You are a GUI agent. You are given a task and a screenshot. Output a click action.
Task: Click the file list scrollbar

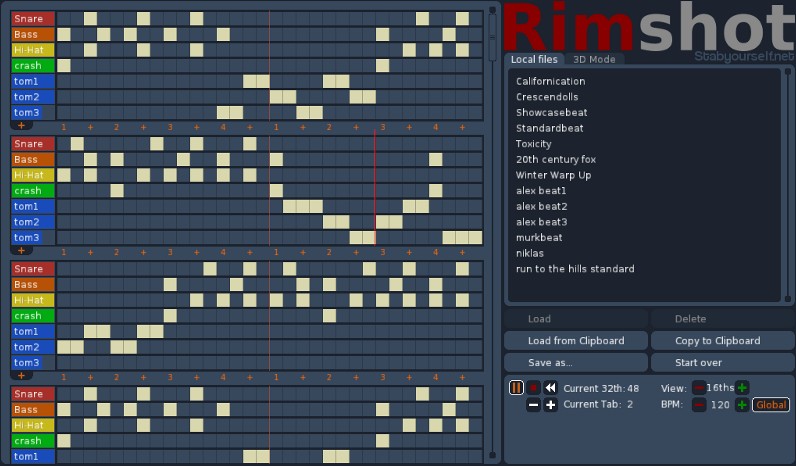tap(787, 186)
